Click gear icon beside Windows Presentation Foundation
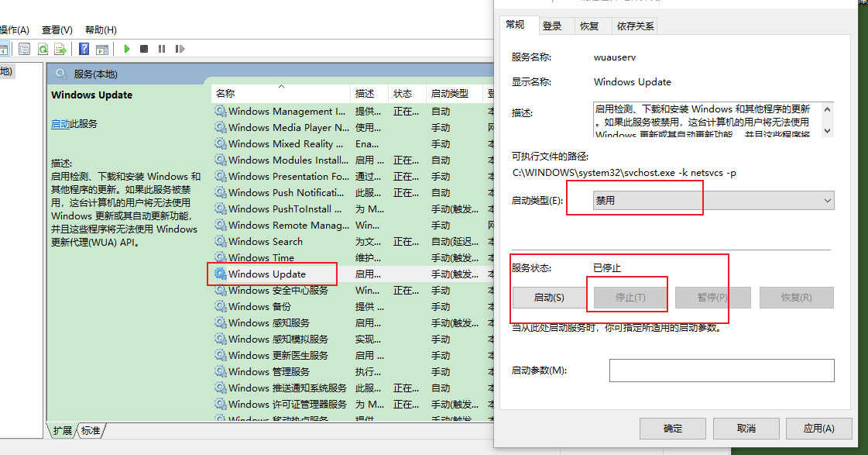Image resolution: width=868 pixels, height=455 pixels. click(x=221, y=176)
